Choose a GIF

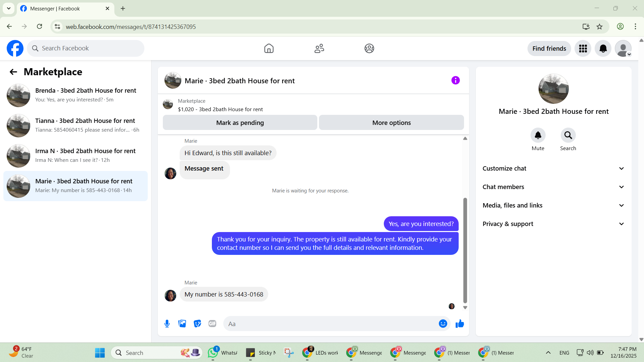pos(212,324)
